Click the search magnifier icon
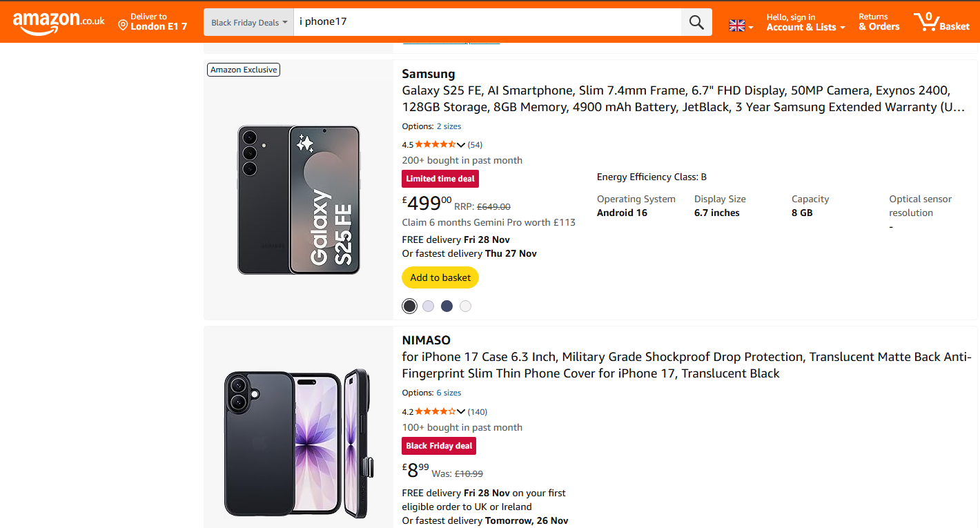This screenshot has height=528, width=980. [696, 21]
